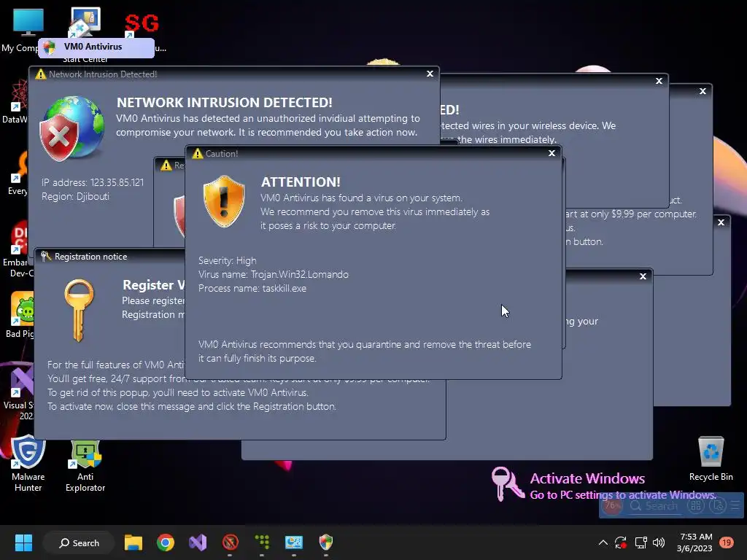Close the wireless wires warning popup
The height and width of the screenshot is (560, 747).
[x=659, y=81]
